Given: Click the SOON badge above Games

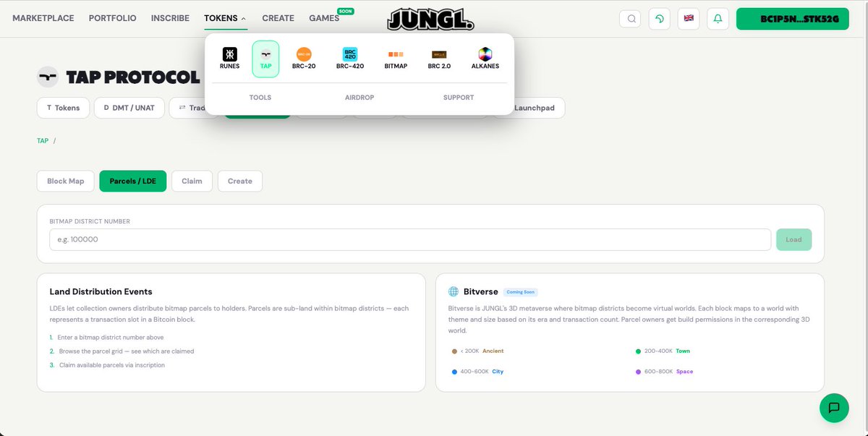Looking at the screenshot, I should pyautogui.click(x=345, y=11).
